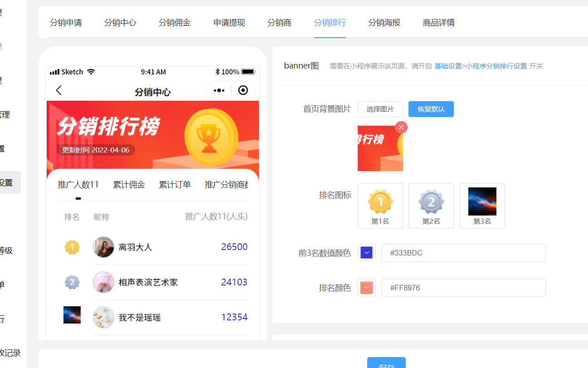
Task: Click the nickname 相声表演艺术家
Action: pos(148,282)
